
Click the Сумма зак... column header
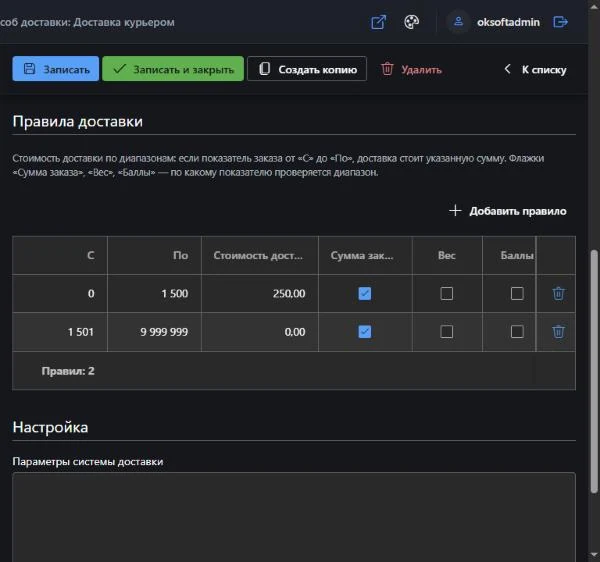pos(365,255)
